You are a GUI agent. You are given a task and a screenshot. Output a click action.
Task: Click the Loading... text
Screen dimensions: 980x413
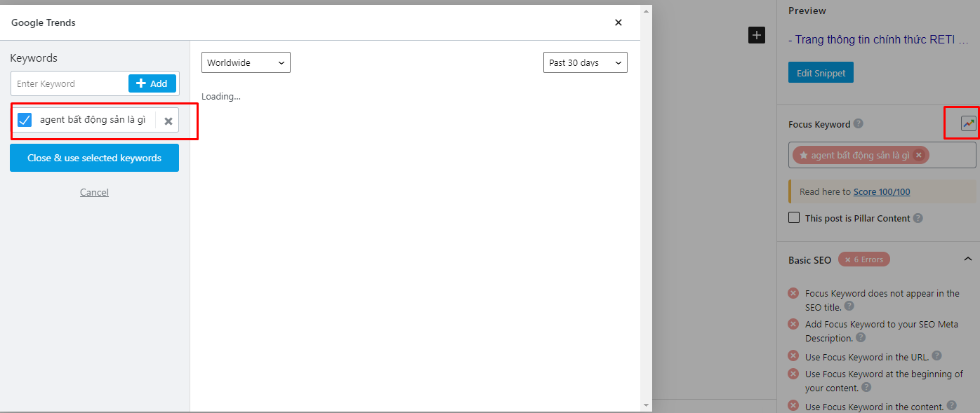tap(221, 96)
